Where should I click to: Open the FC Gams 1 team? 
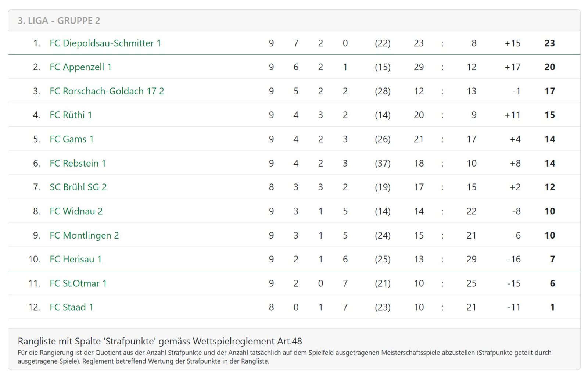(71, 139)
